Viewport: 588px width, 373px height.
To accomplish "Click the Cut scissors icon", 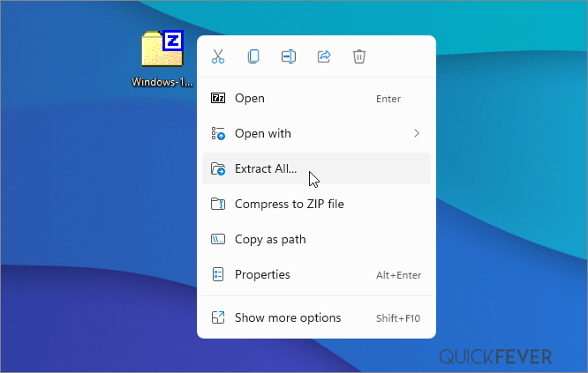I will click(x=218, y=56).
